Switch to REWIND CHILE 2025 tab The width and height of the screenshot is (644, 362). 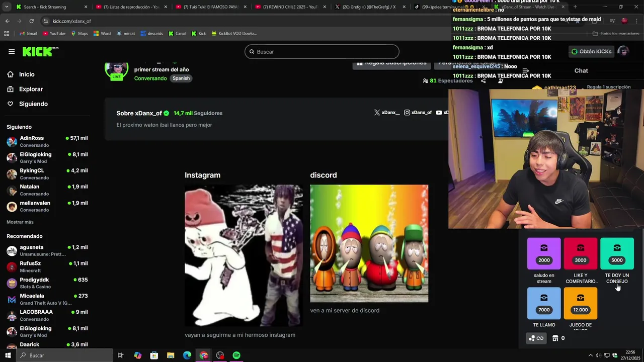[x=291, y=7]
